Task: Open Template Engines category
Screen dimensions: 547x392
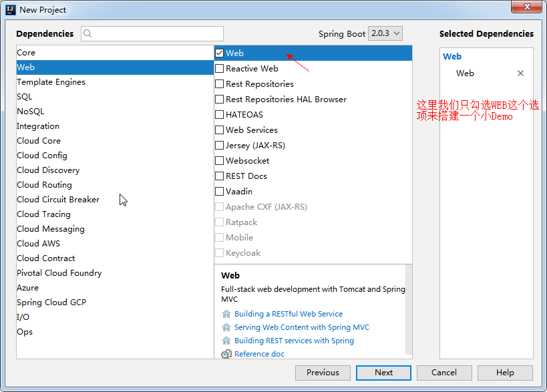Action: [x=115, y=82]
